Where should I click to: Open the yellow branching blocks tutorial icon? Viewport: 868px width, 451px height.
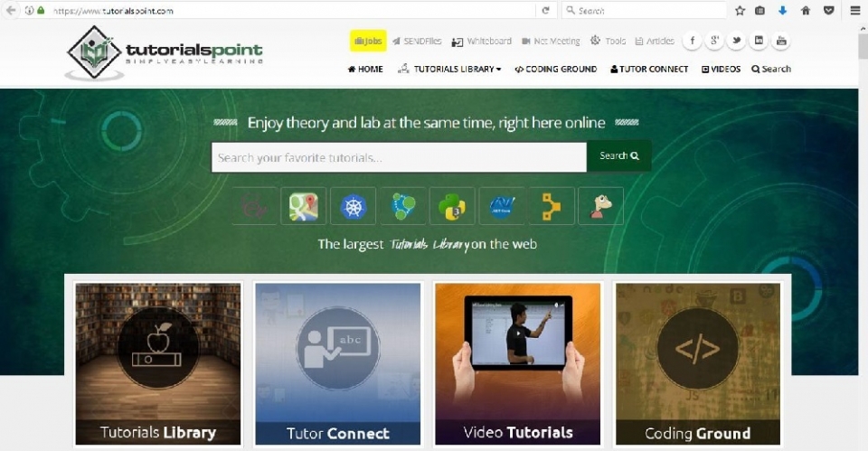[552, 206]
